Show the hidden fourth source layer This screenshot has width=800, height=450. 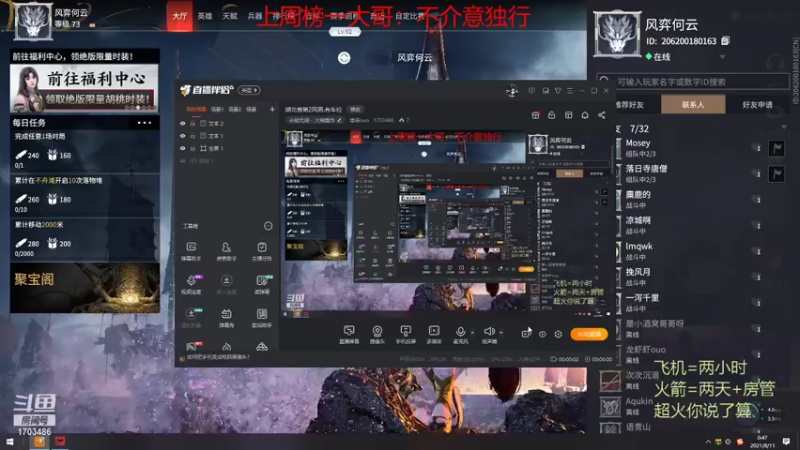click(x=183, y=161)
